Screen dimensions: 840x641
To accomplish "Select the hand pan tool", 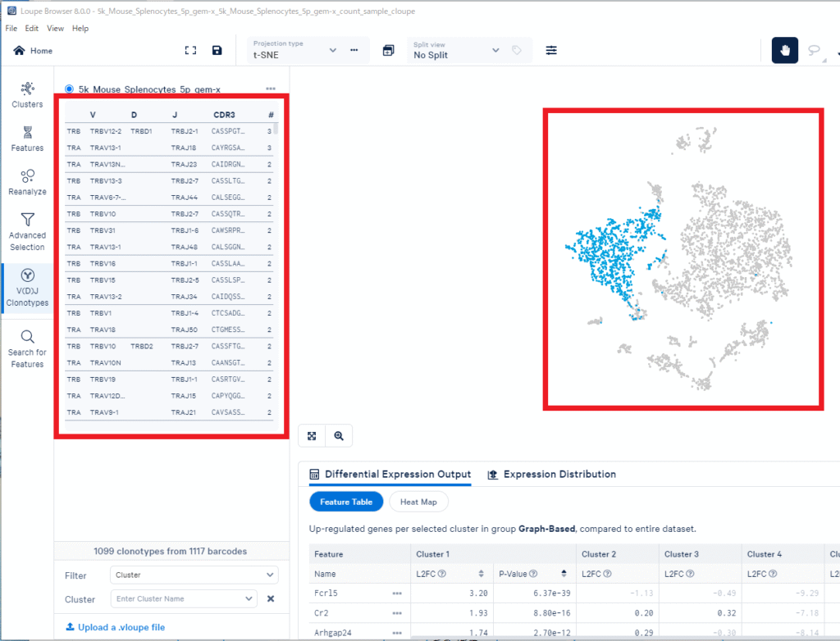I will (784, 51).
